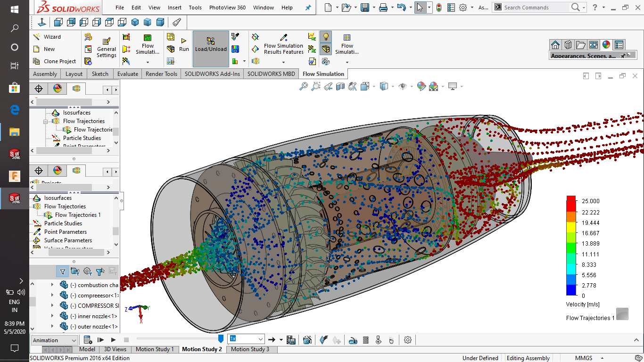The image size is (644, 362).
Task: Toggle the lighting bulb icon in ribbon
Action: [325, 37]
